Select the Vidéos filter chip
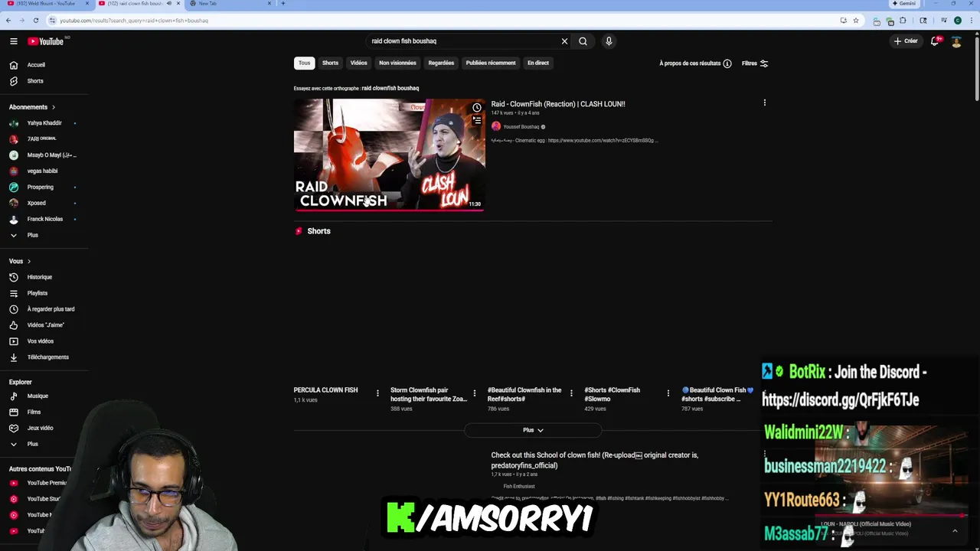This screenshot has height=551, width=980. (359, 63)
